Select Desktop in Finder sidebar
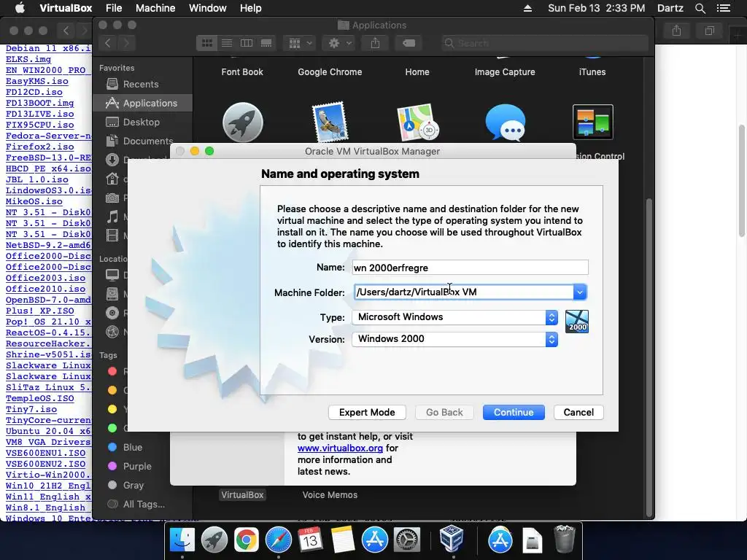 point(142,122)
